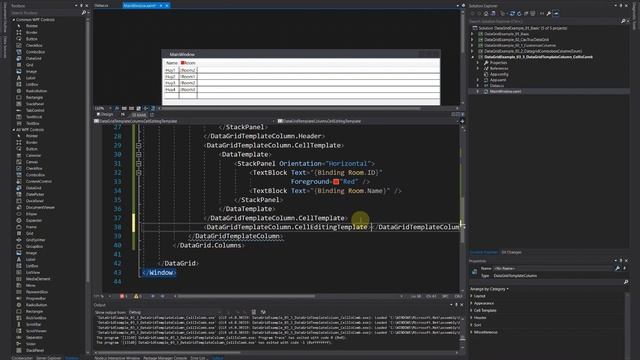Select Frame control in Toolbox
The image size is (640, 360).
point(31,227)
